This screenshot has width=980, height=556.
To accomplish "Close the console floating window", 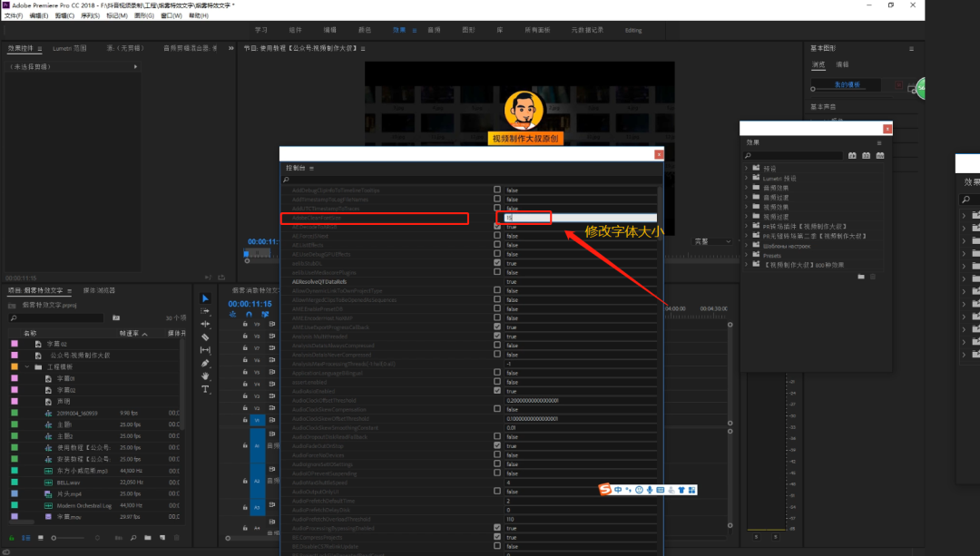I will [x=659, y=154].
